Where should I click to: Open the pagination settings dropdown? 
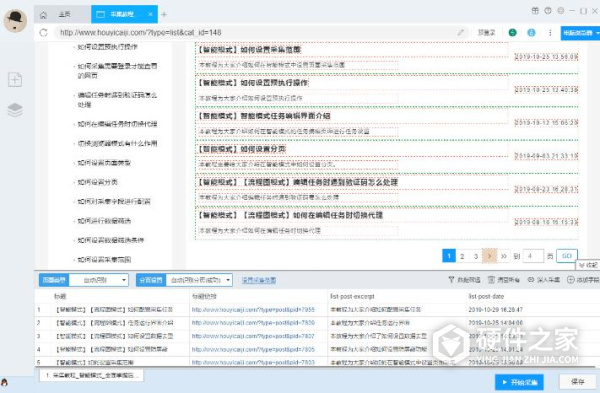(199, 280)
